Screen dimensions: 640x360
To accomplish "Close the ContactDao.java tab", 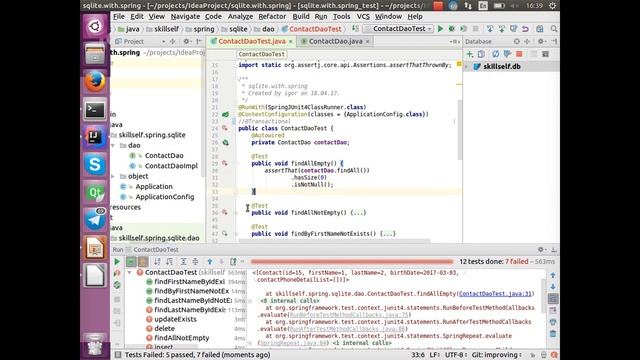I will click(x=367, y=42).
